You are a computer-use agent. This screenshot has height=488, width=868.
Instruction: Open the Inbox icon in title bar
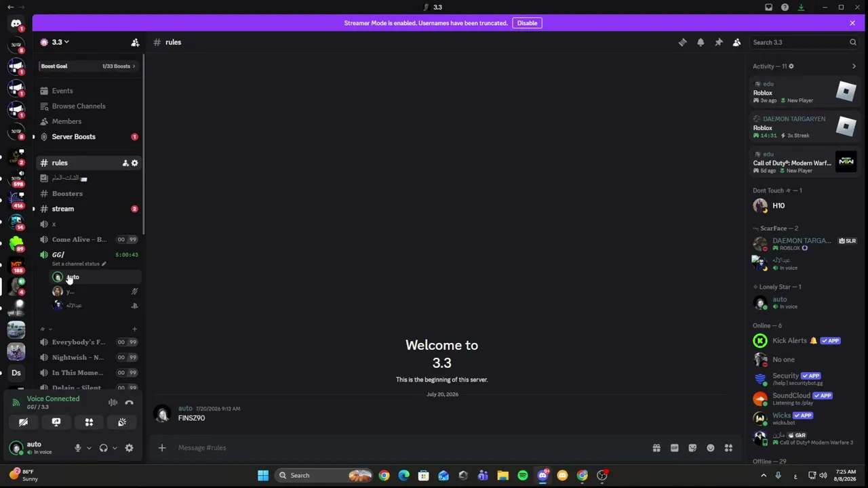point(768,7)
